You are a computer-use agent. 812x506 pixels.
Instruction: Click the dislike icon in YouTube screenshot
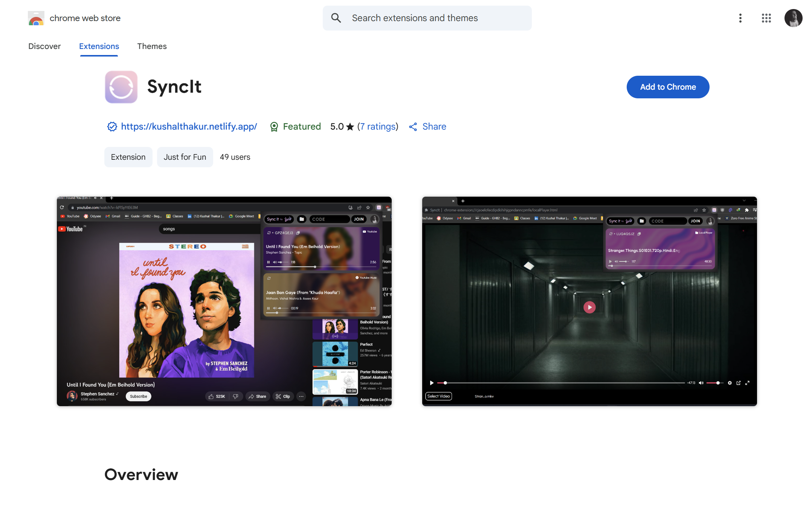pyautogui.click(x=235, y=396)
